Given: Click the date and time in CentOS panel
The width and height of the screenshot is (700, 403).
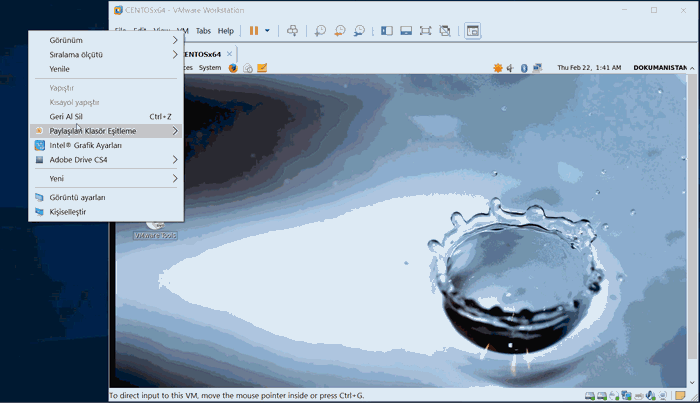Looking at the screenshot, I should tap(589, 68).
